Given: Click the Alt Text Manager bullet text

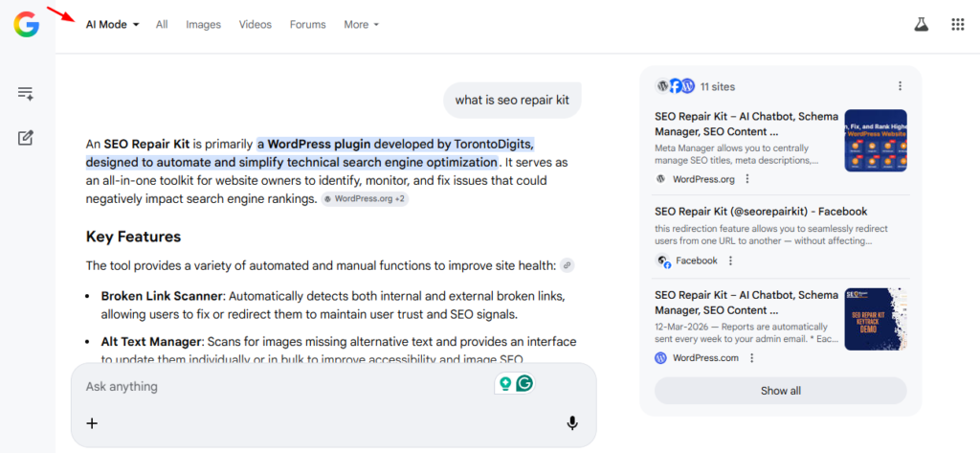Looking at the screenshot, I should (338, 351).
